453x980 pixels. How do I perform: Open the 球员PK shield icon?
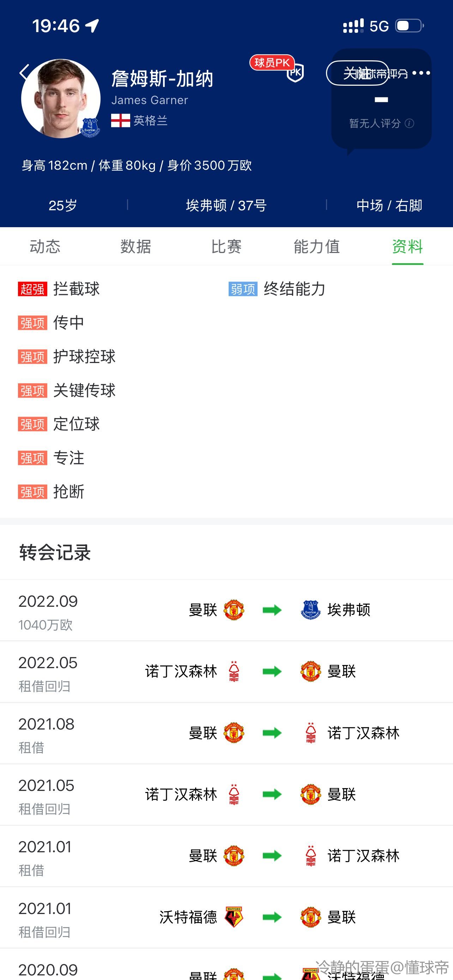pyautogui.click(x=295, y=73)
